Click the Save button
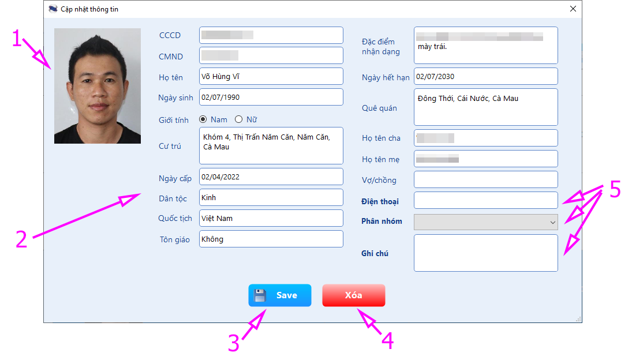The image size is (632, 364). [280, 295]
